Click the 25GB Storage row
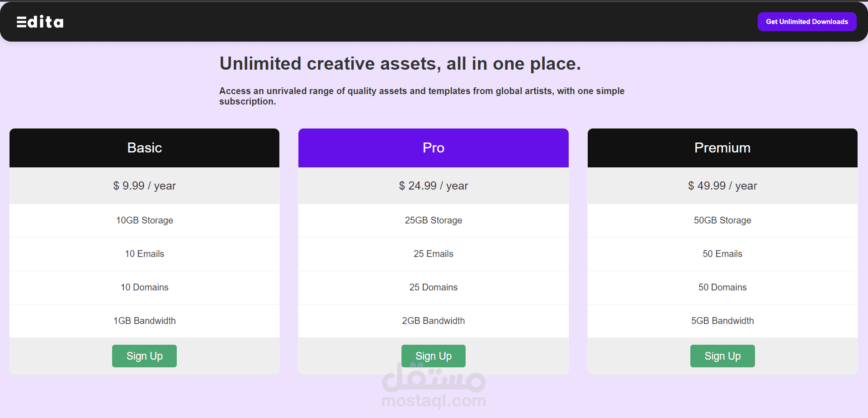Screen dimensions: 868x418 coord(433,220)
